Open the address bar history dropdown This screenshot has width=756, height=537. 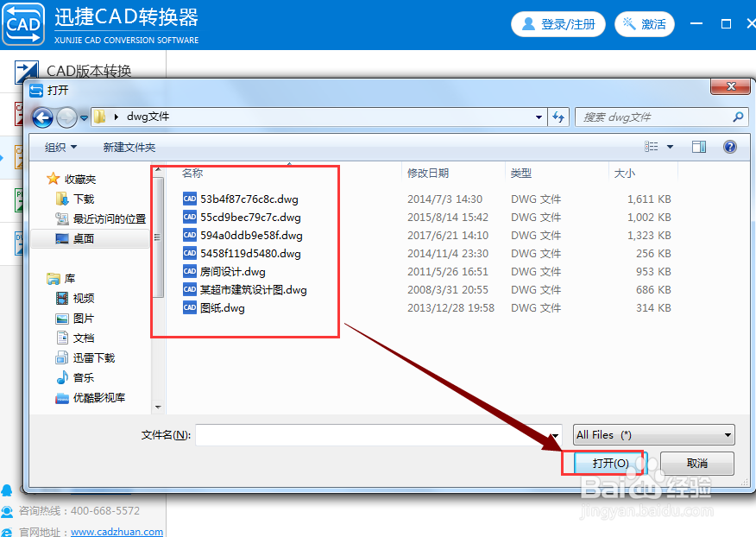539,116
